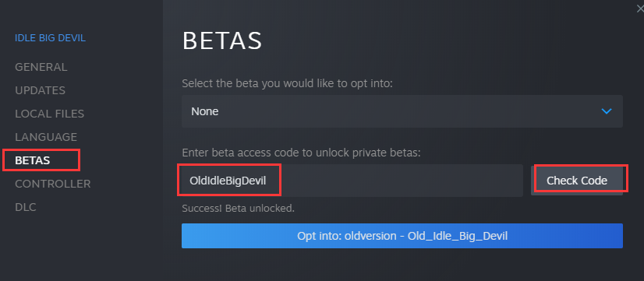644x281 pixels.
Task: Open the beta dropdown showing None
Action: tap(402, 111)
